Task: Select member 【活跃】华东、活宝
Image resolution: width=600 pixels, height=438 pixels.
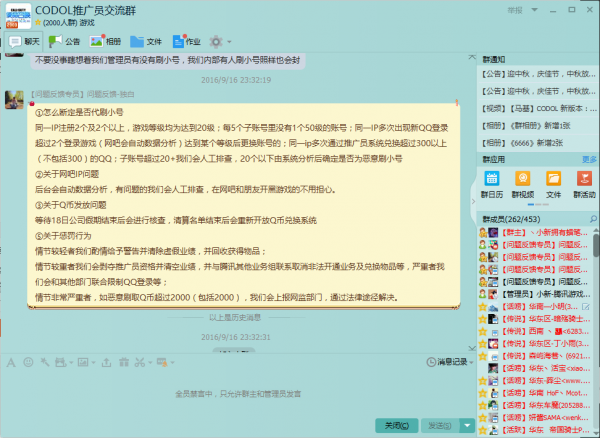Action: coord(535,368)
